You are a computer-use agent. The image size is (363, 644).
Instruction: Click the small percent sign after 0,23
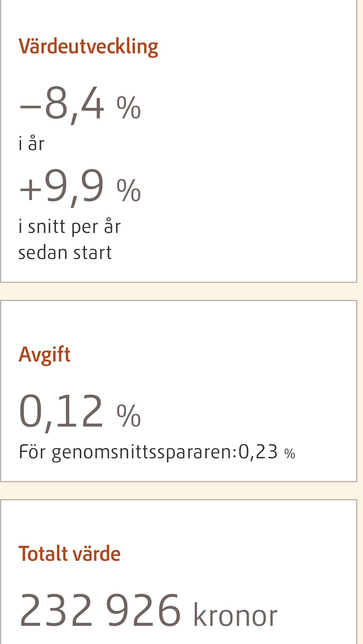pos(290,453)
